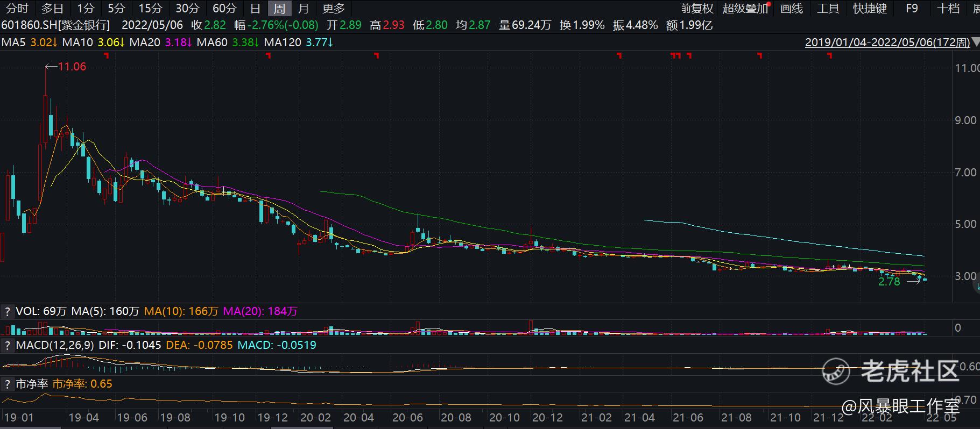Click the 20-06 time axis label
This screenshot has height=429, width=980.
(407, 418)
